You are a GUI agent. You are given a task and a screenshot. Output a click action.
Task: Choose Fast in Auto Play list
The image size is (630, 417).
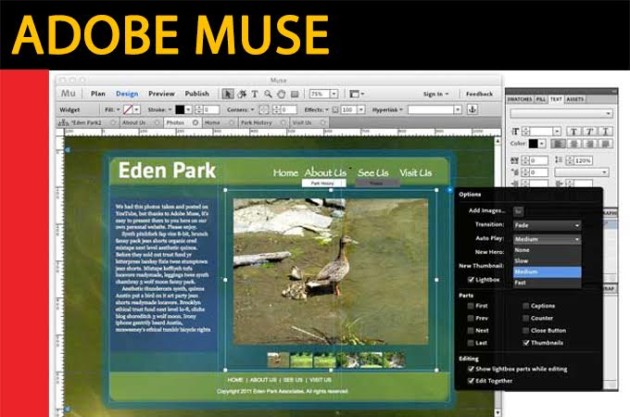pyautogui.click(x=547, y=283)
